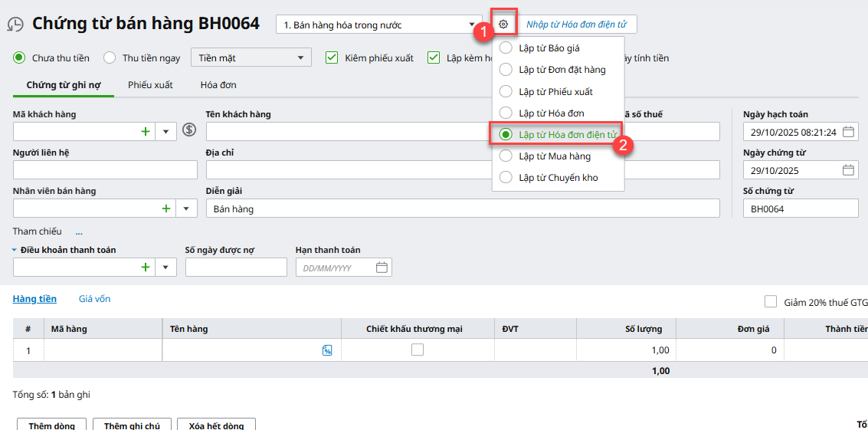The image size is (868, 430).
Task: Toggle Kiêm phiếu xuất checkbox
Action: tap(332, 57)
